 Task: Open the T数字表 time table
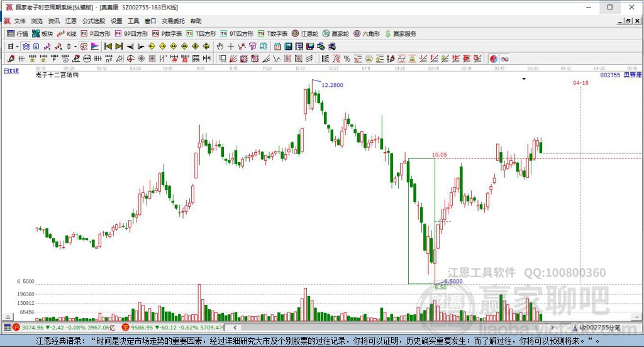click(273, 34)
